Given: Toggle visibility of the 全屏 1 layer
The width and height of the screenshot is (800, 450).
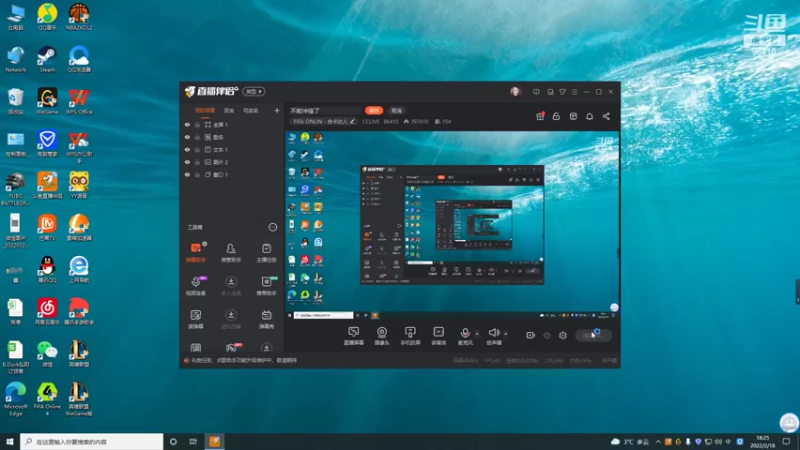Looking at the screenshot, I should [187, 124].
